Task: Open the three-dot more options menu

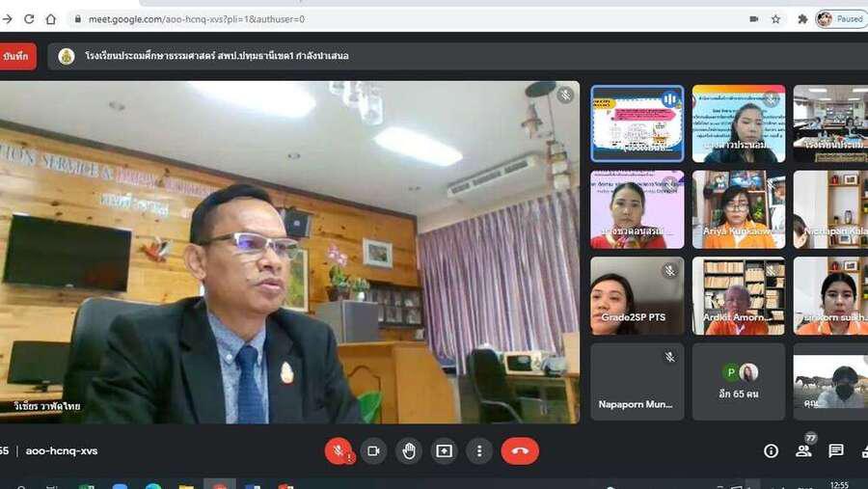Action: tap(479, 450)
